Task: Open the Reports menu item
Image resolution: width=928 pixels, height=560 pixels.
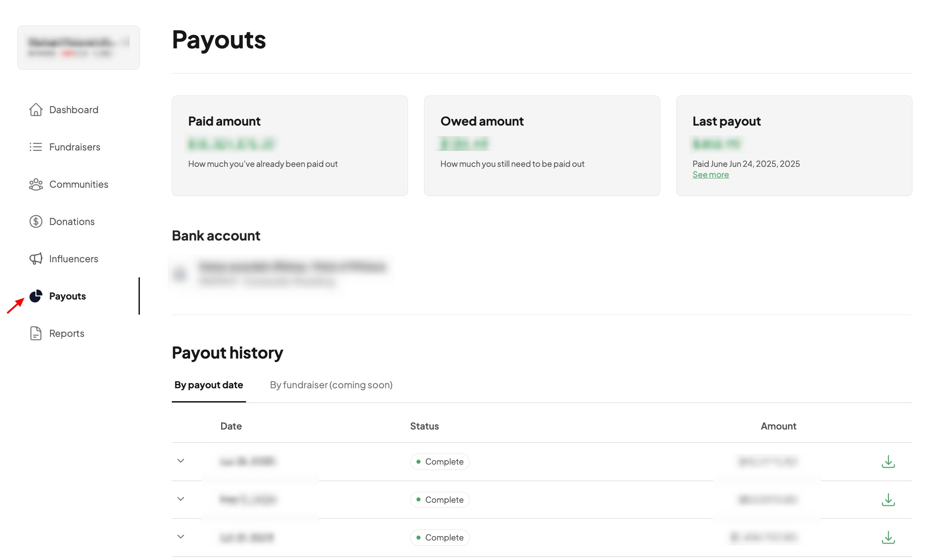Action: [67, 333]
